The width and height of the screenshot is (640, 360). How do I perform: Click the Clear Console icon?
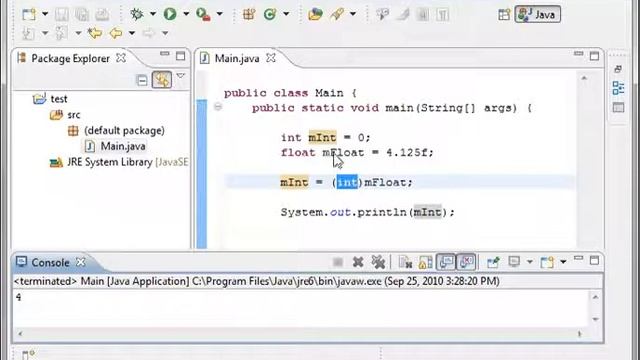[405, 262]
